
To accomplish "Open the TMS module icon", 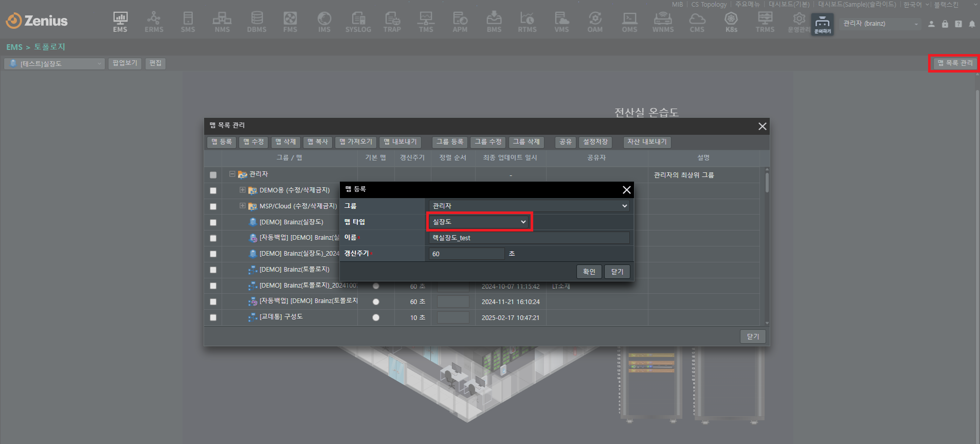I will (426, 22).
